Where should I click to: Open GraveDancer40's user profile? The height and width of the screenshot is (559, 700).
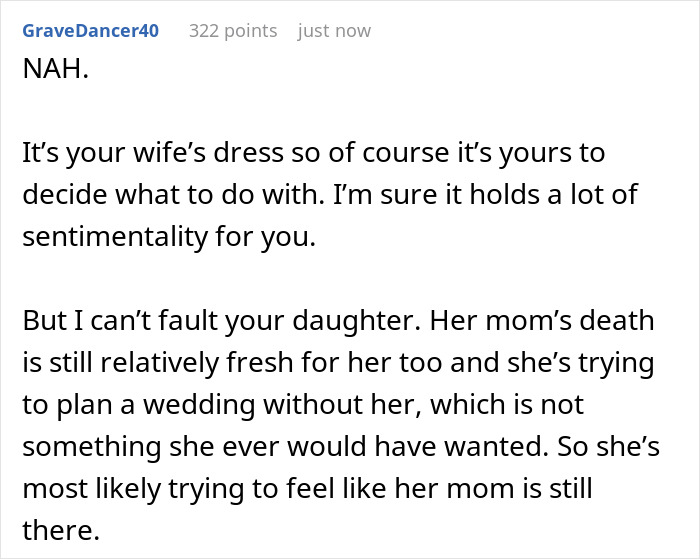click(x=91, y=31)
